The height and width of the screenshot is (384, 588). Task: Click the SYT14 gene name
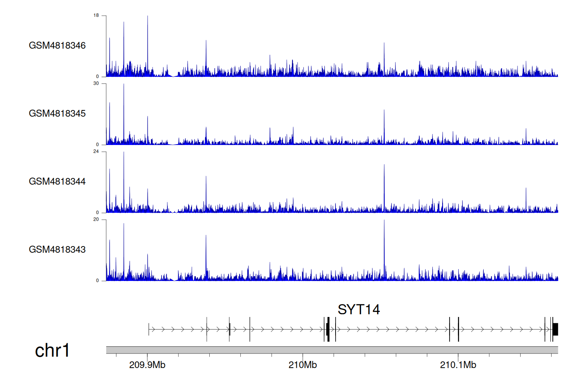point(359,310)
